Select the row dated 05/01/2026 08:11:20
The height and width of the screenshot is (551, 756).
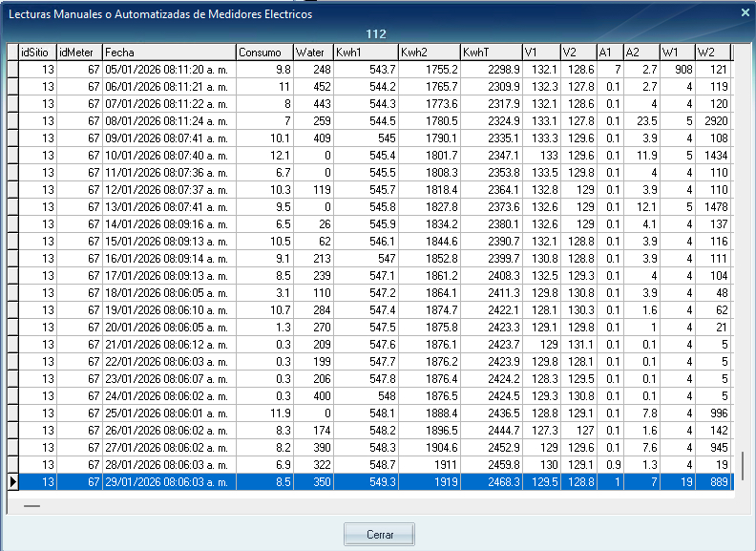coord(168,70)
